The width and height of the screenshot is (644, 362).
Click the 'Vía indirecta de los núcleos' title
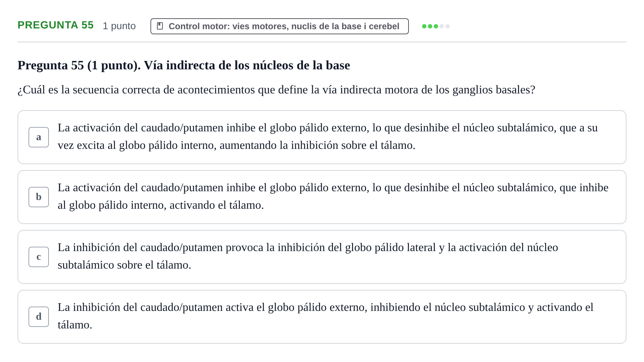point(184,65)
